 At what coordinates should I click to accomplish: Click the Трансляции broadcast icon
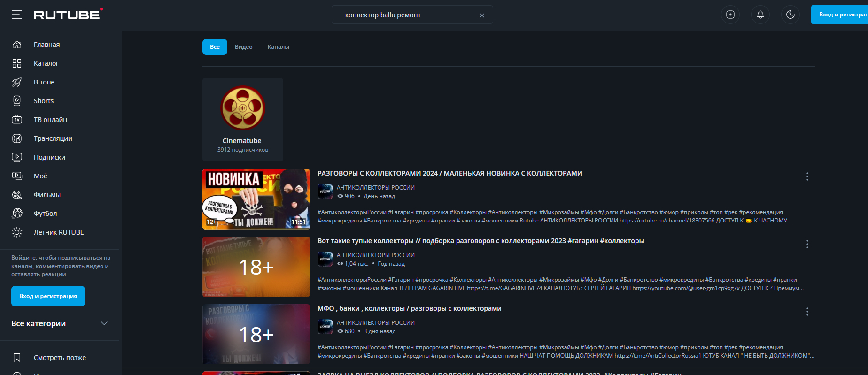tap(17, 138)
